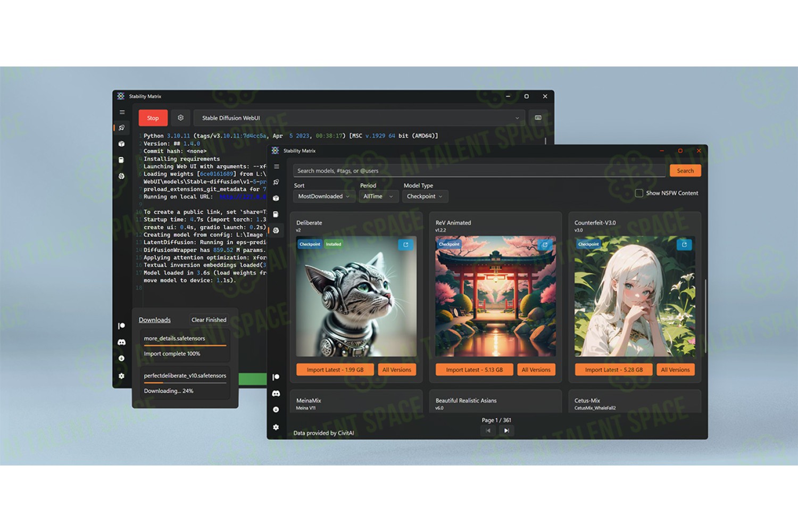
Task: Open the Downloads link in popup
Action: 155,320
